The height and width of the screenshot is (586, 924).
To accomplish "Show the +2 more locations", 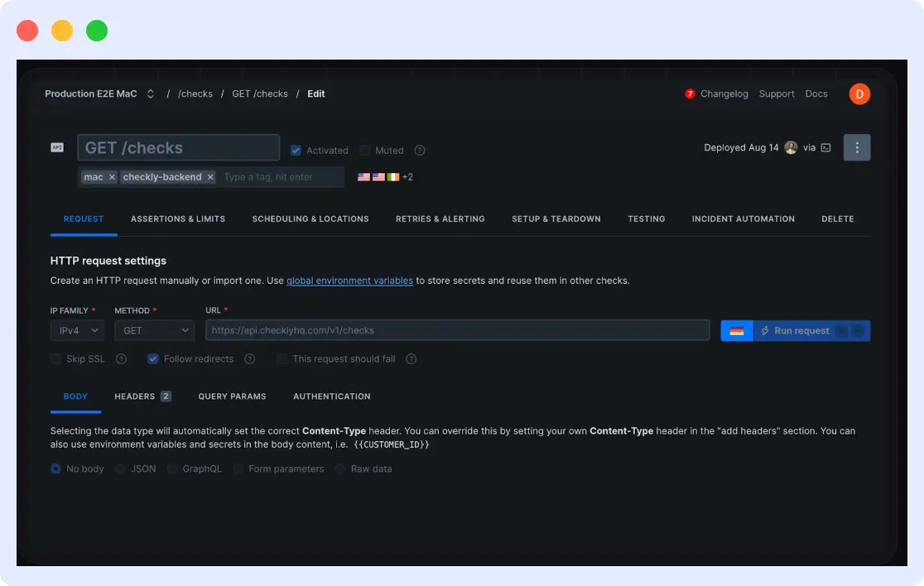I will (408, 176).
